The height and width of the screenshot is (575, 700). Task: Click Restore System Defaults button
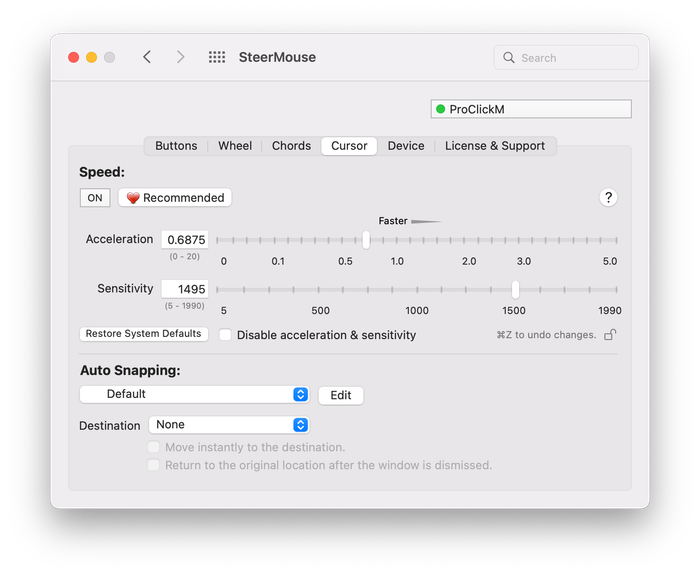pos(144,334)
